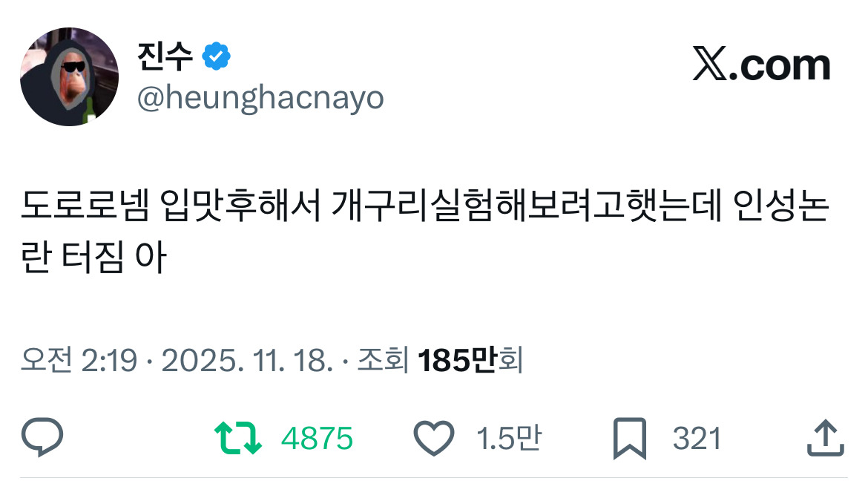Click the 2025. 11. 18. date
Viewport: 868px width, 481px height.
tap(248, 360)
